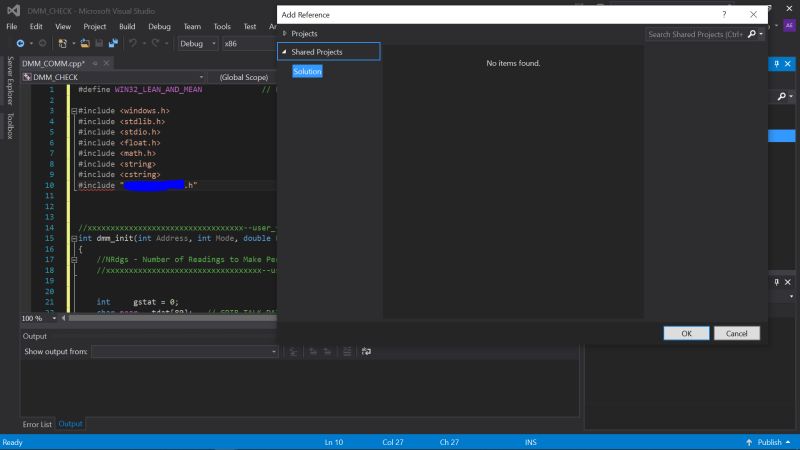This screenshot has height=450, width=800.
Task: Select the DMM_COMM.cpp editor tab
Action: point(53,63)
